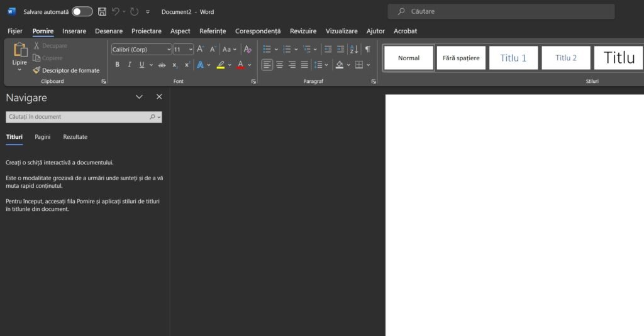Click text effects glowing A icon
The height and width of the screenshot is (336, 644).
(200, 65)
